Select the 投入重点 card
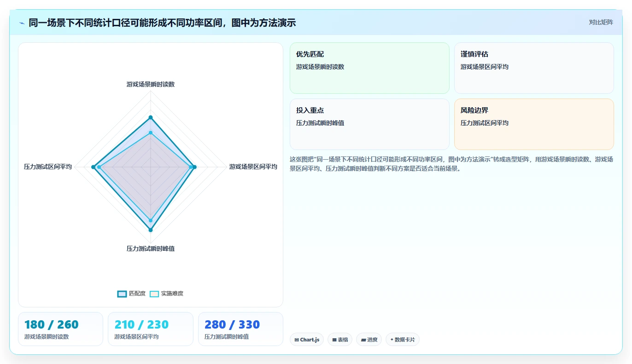The height and width of the screenshot is (364, 632). [x=369, y=124]
